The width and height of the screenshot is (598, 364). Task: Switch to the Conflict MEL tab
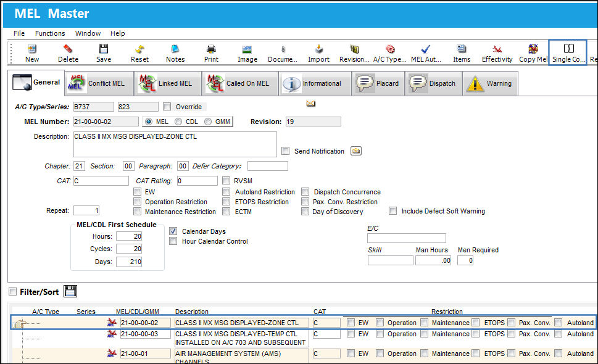(99, 83)
